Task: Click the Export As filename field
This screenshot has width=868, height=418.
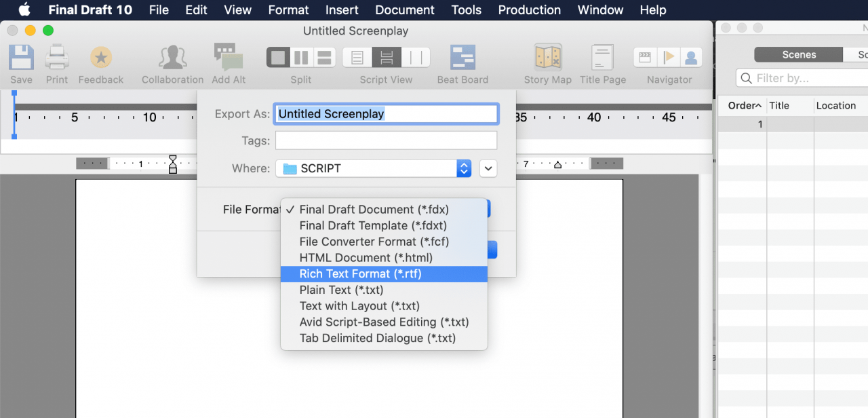Action: click(x=386, y=114)
